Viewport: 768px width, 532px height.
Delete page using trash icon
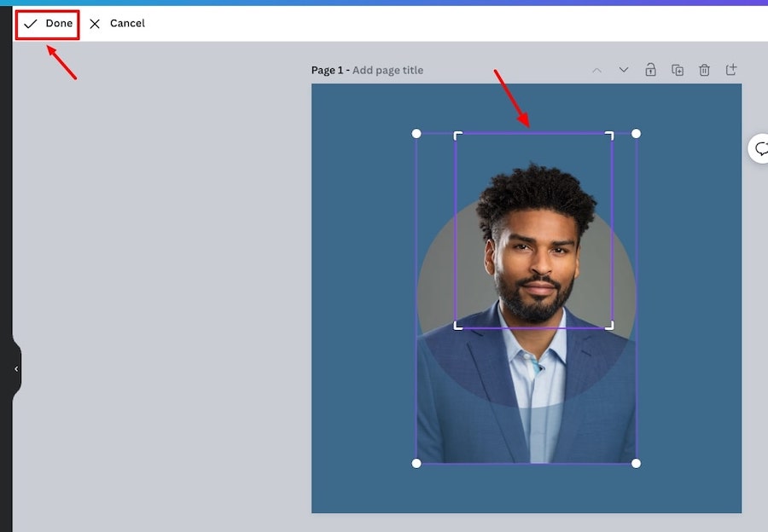[704, 70]
